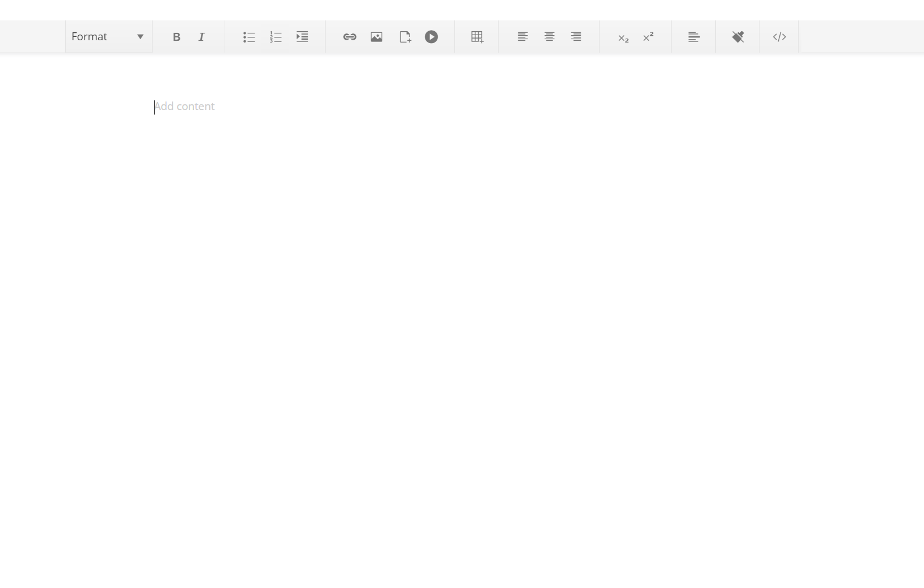Toggle bold formatting
The width and height of the screenshot is (924, 588).
point(176,37)
